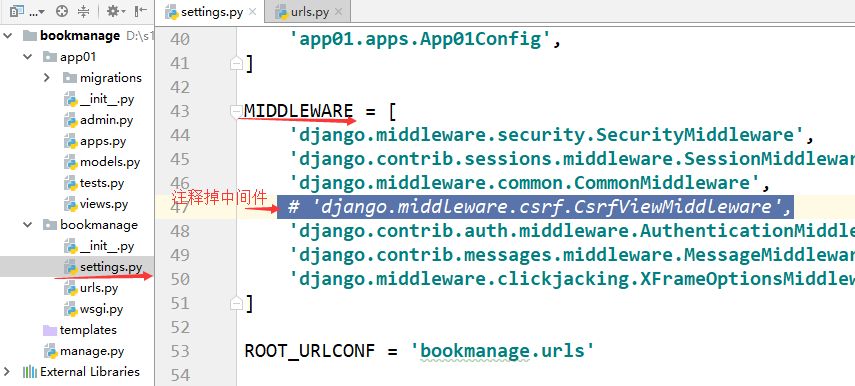The image size is (855, 386).
Task: Collapse the app01 folder
Action: (28, 57)
